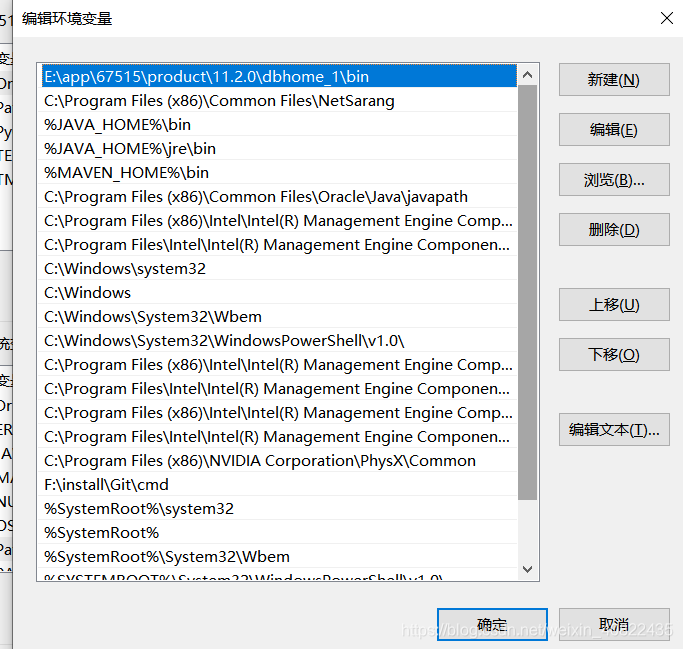Viewport: 683px width, 649px height.
Task: Select the Oracle\Java\javapath entry
Action: point(279,196)
